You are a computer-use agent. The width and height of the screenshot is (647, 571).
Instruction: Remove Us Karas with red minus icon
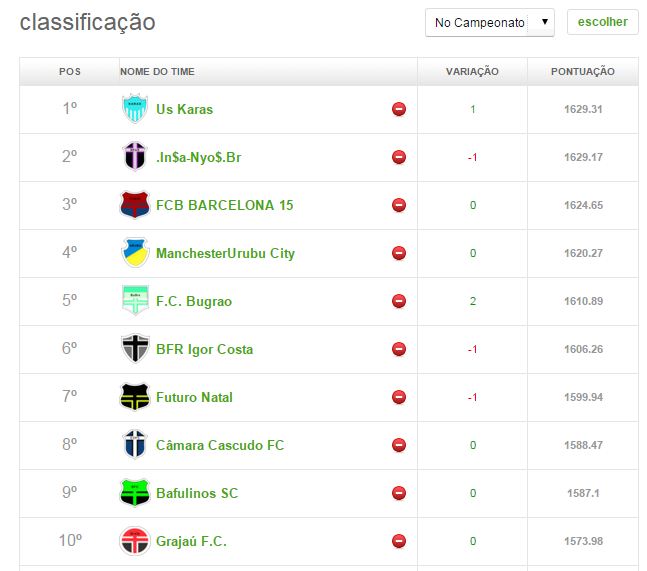(x=399, y=109)
